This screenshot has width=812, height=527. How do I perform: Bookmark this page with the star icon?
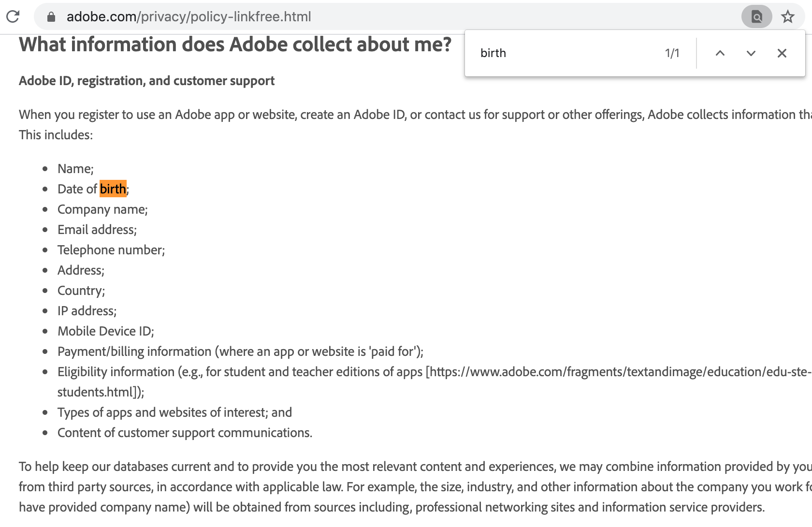[788, 17]
